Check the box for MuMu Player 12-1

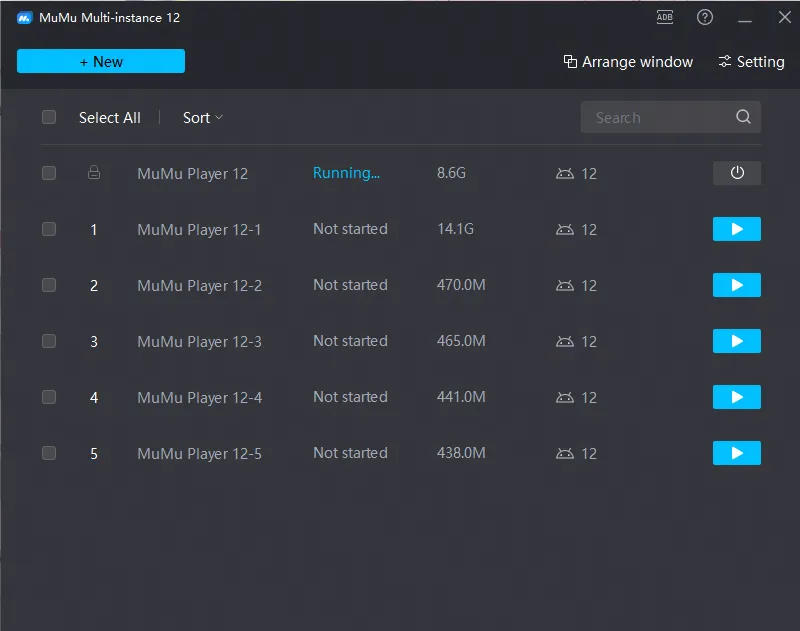click(x=49, y=229)
